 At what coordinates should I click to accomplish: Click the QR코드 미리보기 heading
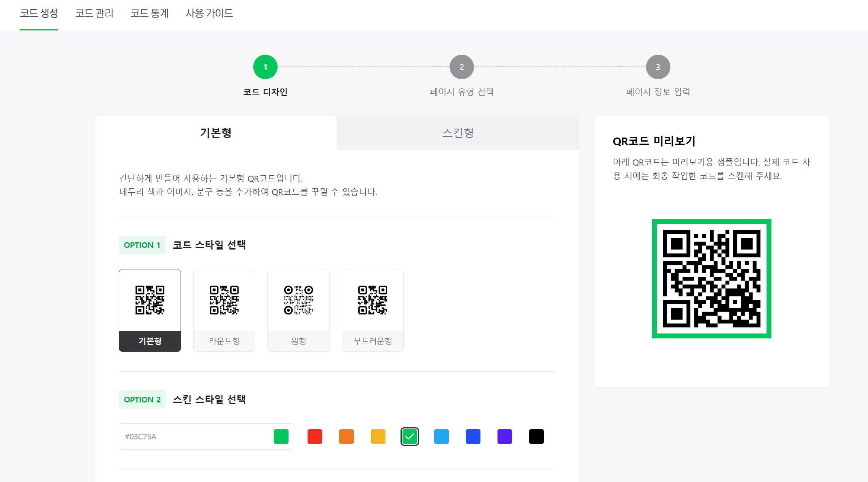click(x=654, y=141)
